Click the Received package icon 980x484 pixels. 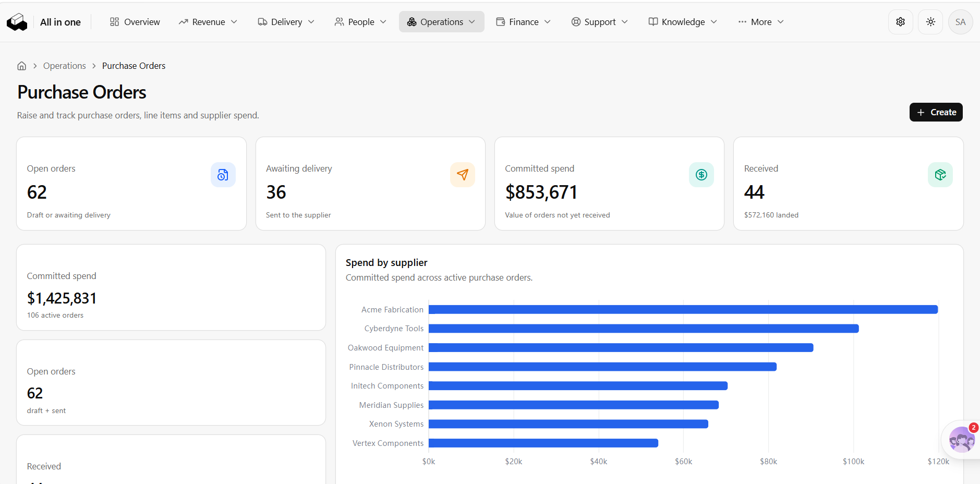coord(940,175)
